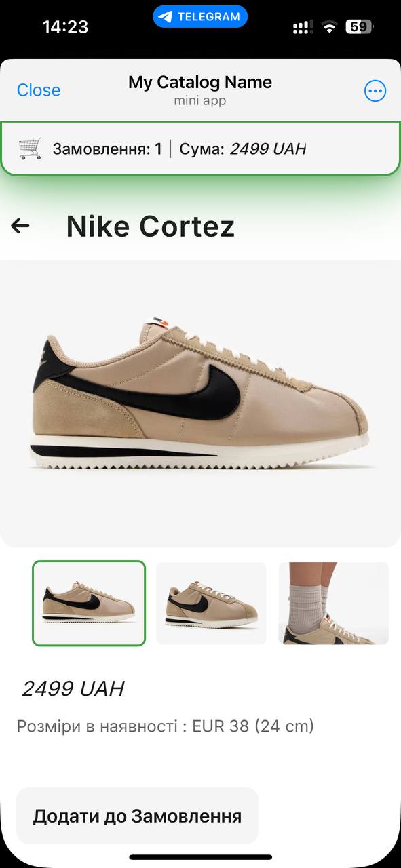The width and height of the screenshot is (401, 868).
Task: Tap the 2499 UAH price label
Action: tap(73, 689)
